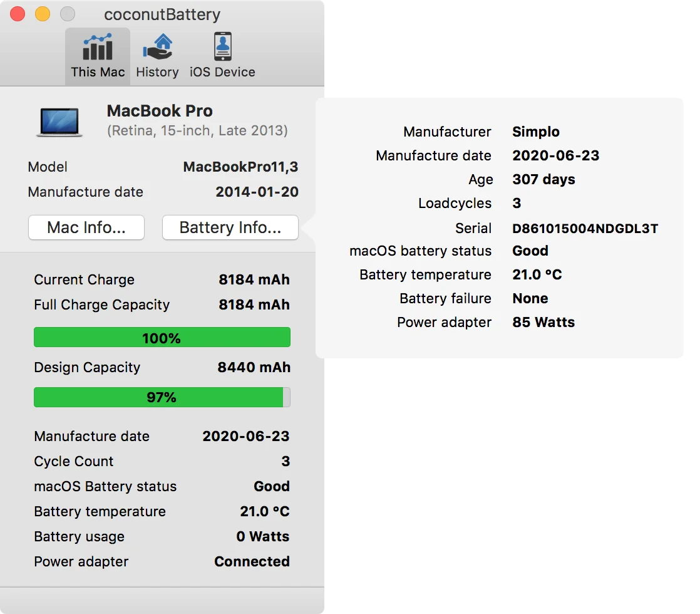The height and width of the screenshot is (614, 700).
Task: Click the macOS Battery status label
Action: [105, 486]
